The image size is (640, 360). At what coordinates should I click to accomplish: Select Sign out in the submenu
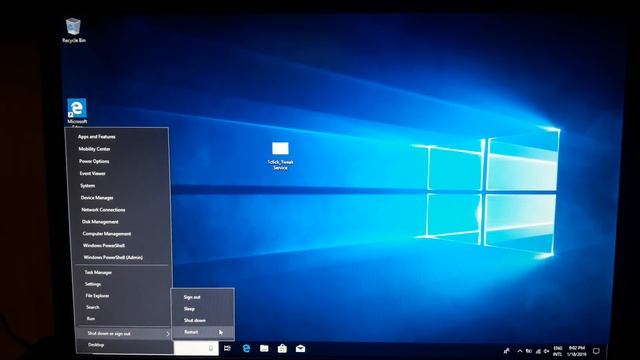pyautogui.click(x=192, y=297)
